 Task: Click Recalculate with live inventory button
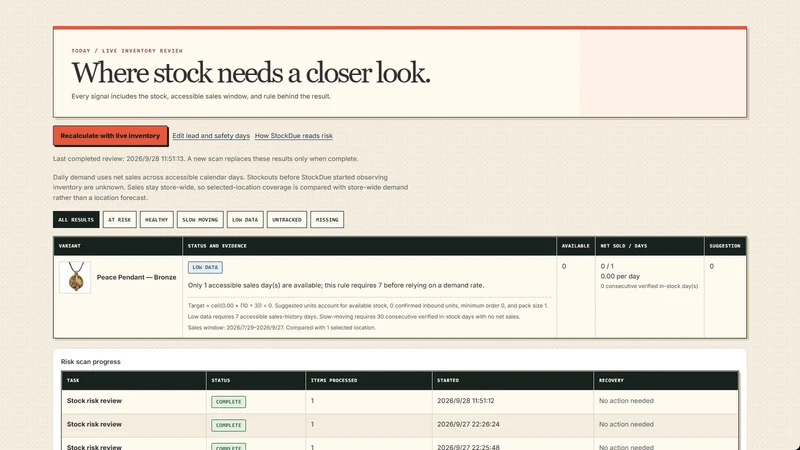(x=110, y=136)
